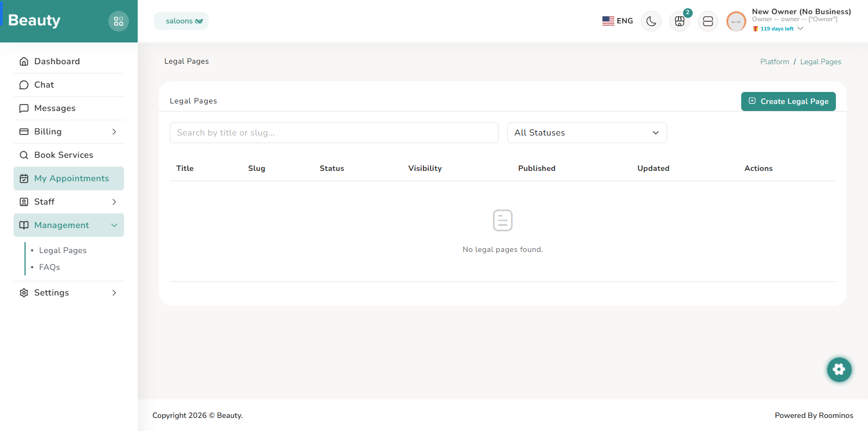Expand the Staff submenu chevron
The width and height of the screenshot is (868, 431).
[x=114, y=202]
